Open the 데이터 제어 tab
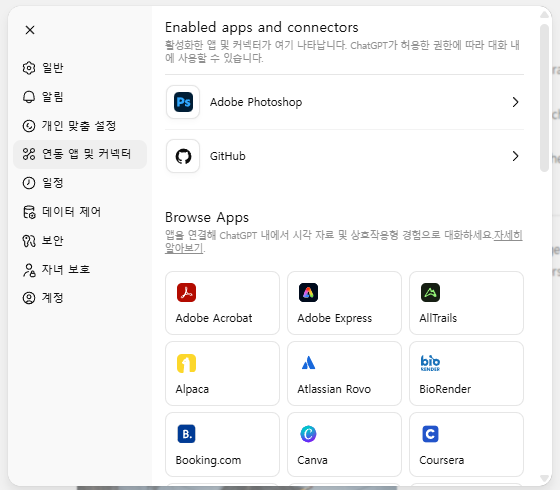The height and width of the screenshot is (490, 560). tap(80, 212)
